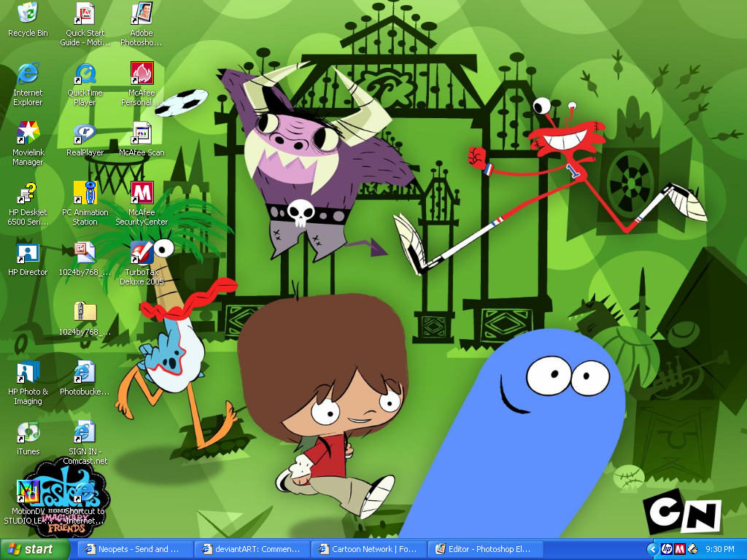Switch to Cartoon Network taskbar window
This screenshot has width=747, height=560.
point(369,549)
